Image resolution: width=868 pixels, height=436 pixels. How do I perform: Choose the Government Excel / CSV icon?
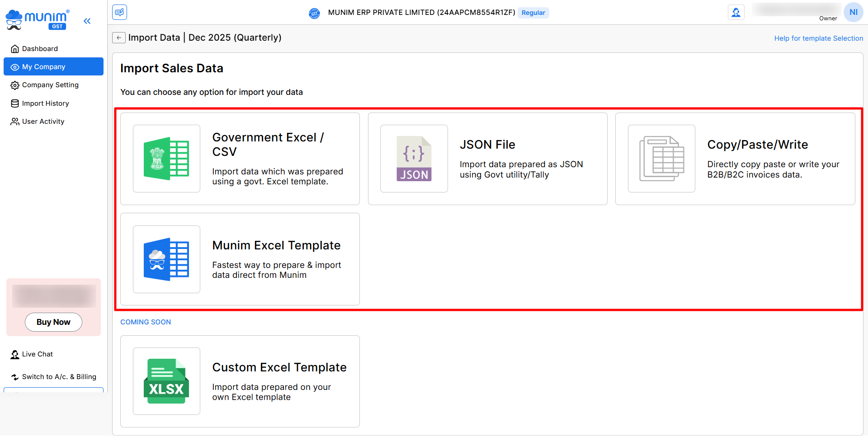(x=166, y=159)
